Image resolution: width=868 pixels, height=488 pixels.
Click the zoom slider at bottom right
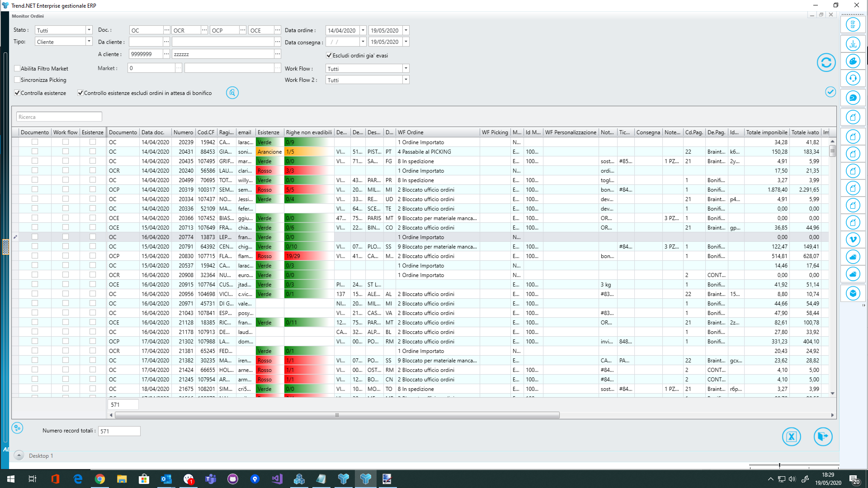coord(779,465)
